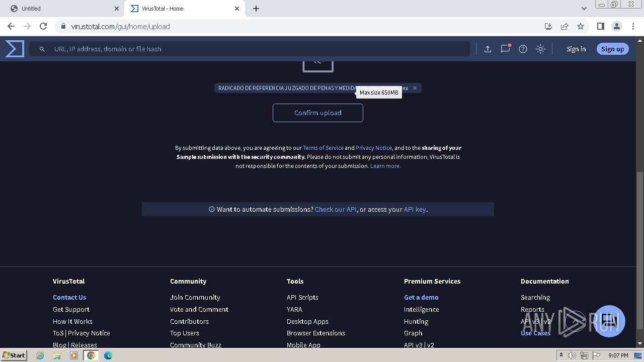Open the Join Community link
This screenshot has height=362, width=644.
pyautogui.click(x=195, y=297)
